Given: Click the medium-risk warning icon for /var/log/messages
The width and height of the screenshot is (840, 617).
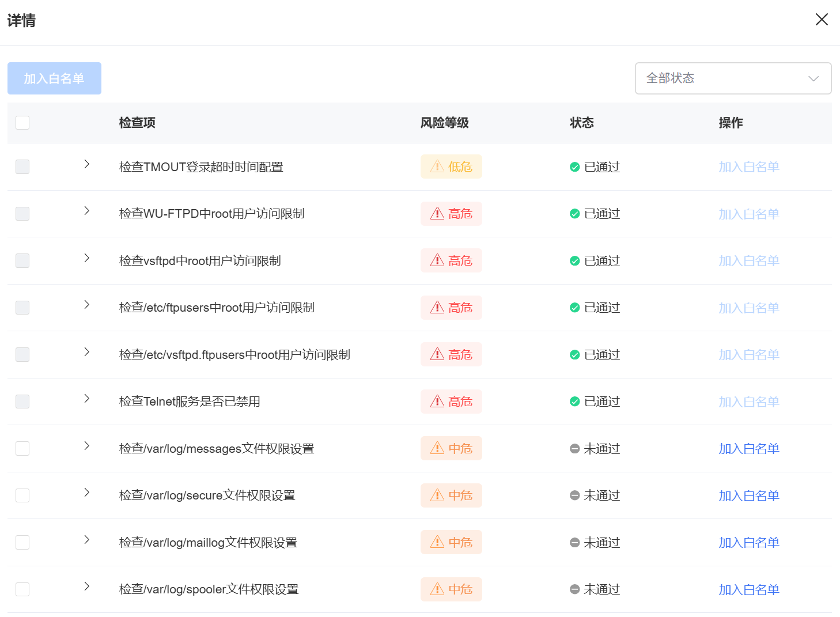Looking at the screenshot, I should 437,448.
